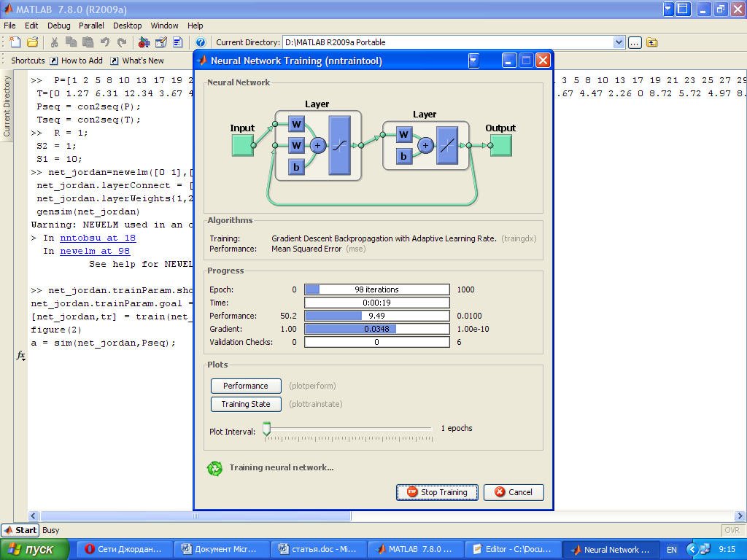Open the Help menu
Viewport: 747px width, 560px height.
[195, 26]
